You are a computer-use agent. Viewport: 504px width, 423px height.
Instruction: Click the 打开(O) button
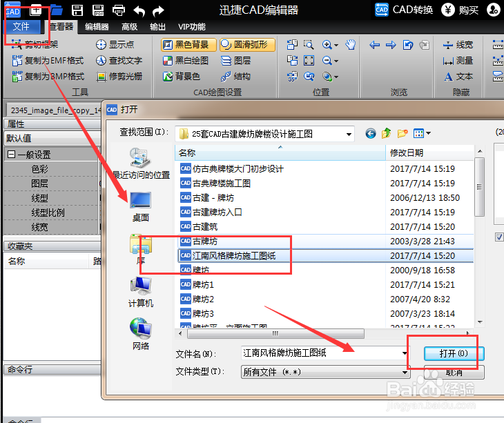click(x=454, y=353)
